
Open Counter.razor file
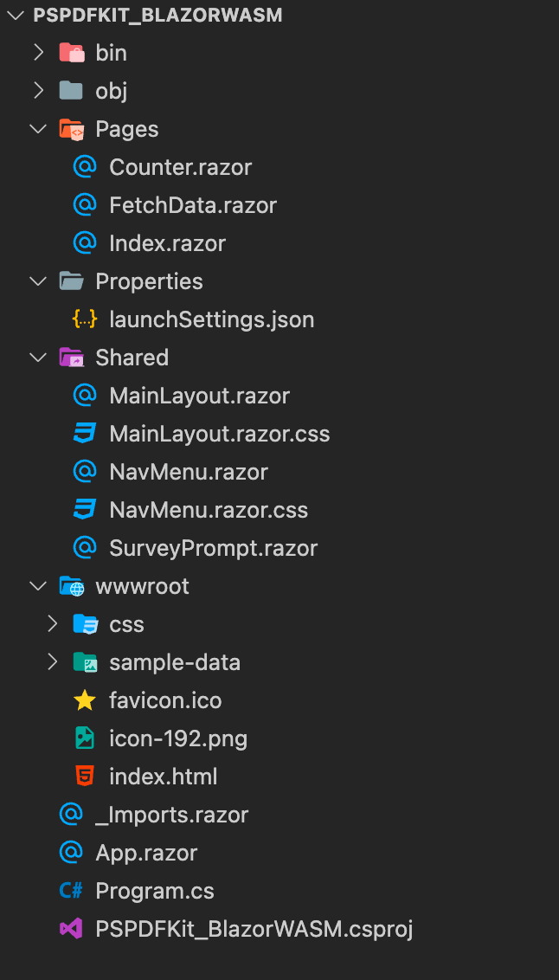click(180, 167)
